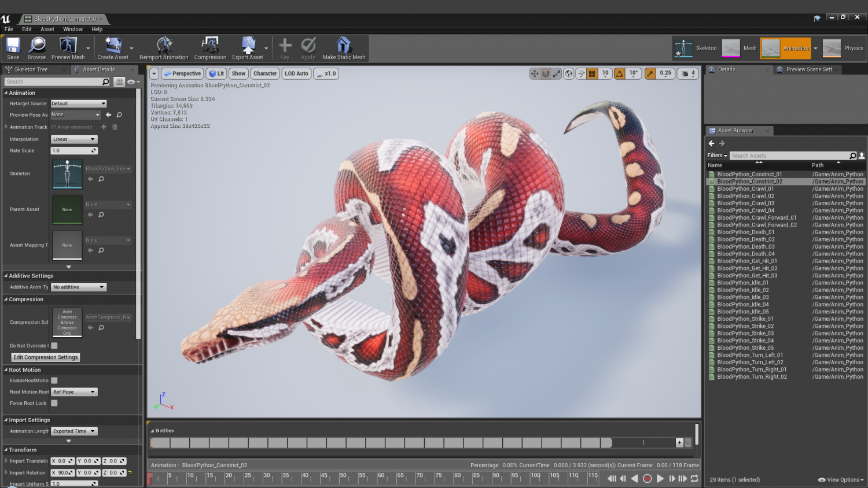The height and width of the screenshot is (488, 868).
Task: Enable the Force Root Lock checkbox
Action: pyautogui.click(x=54, y=403)
